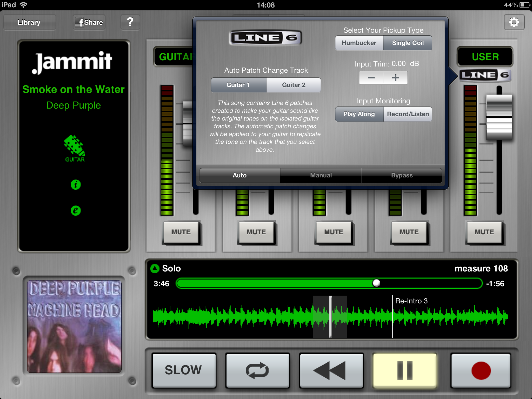Image resolution: width=532 pixels, height=399 pixels.
Task: Open the Library
Action: pyautogui.click(x=29, y=22)
